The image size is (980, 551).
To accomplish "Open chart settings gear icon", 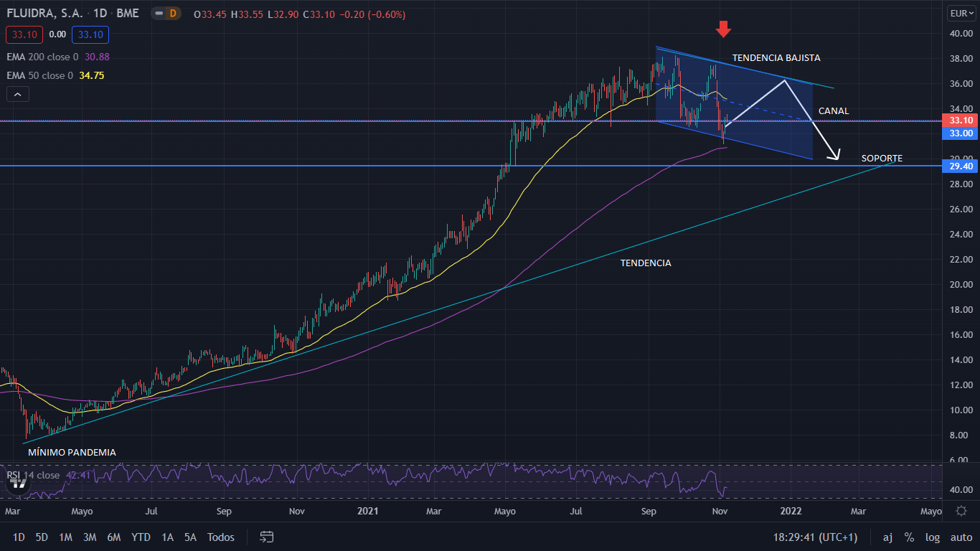I will (x=961, y=511).
